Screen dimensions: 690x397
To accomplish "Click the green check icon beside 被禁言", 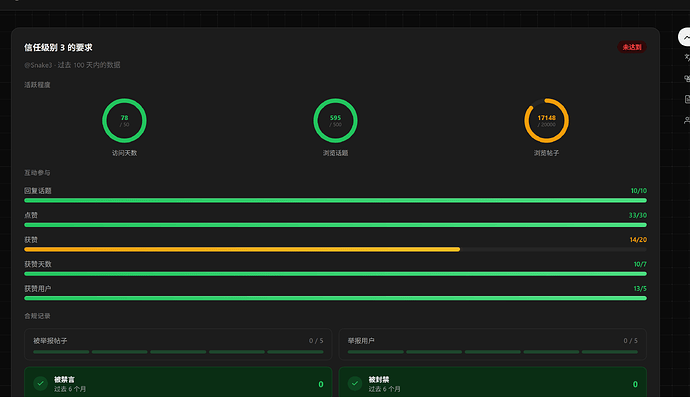I will (x=40, y=383).
